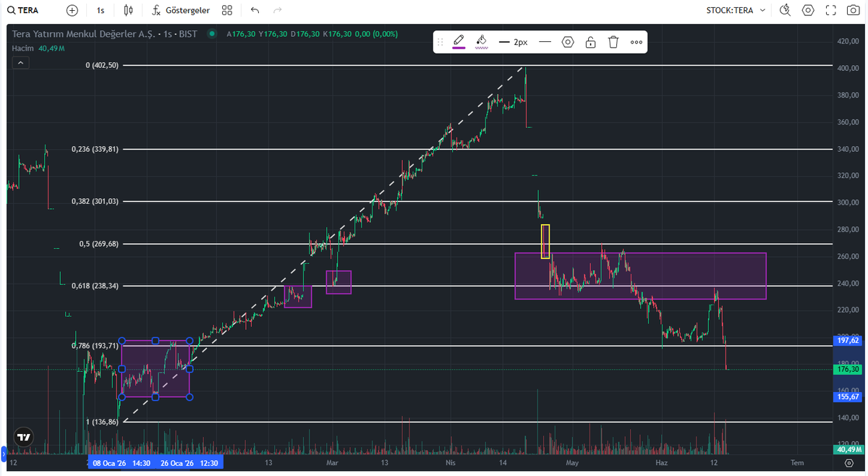Click the 26 Oca '26 12:30 date label
This screenshot has height=476, width=868.
tap(190, 463)
